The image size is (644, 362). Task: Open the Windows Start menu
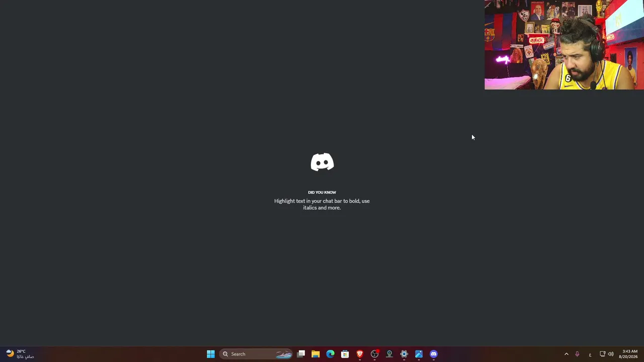pyautogui.click(x=211, y=354)
